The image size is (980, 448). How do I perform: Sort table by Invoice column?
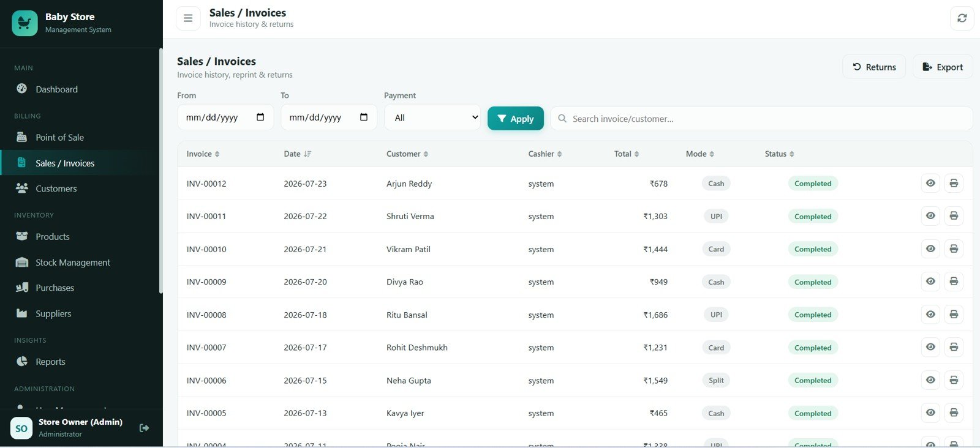[x=203, y=154]
